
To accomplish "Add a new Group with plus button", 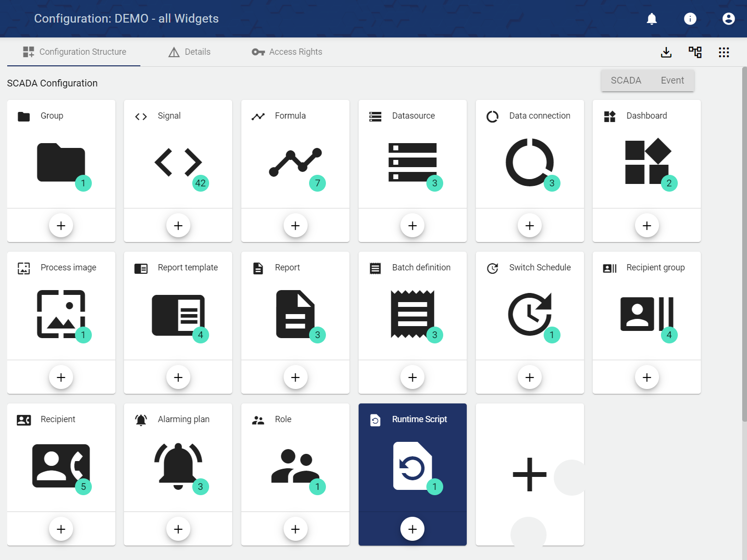I will click(x=61, y=226).
